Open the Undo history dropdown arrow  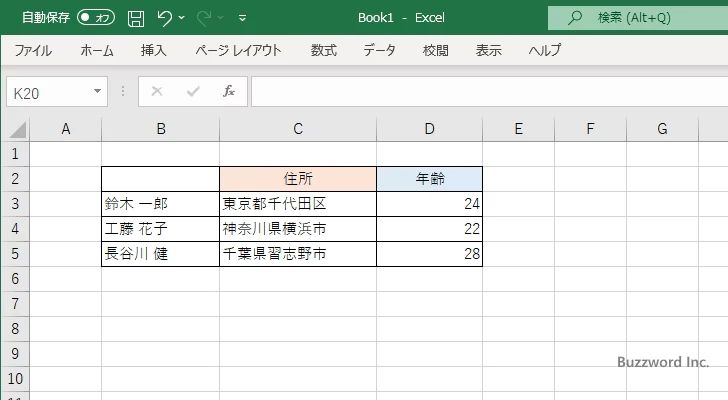[x=182, y=18]
